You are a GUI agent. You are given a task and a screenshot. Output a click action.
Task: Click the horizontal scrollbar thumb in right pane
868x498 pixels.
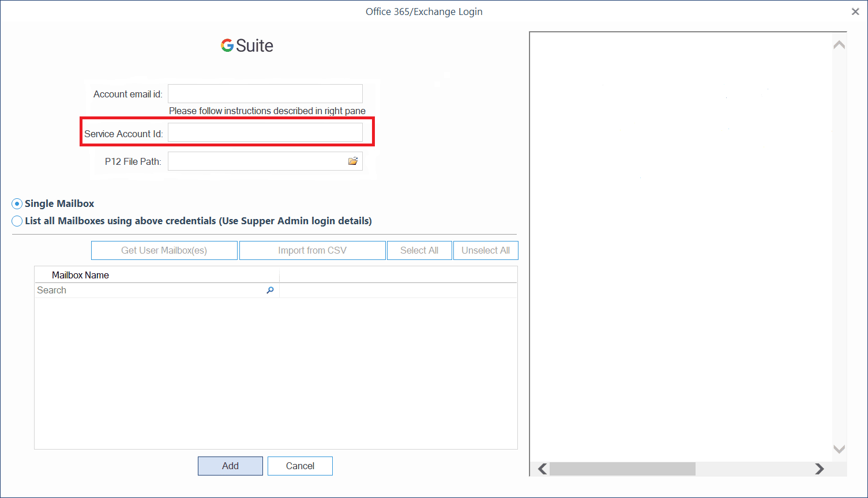[x=622, y=469]
